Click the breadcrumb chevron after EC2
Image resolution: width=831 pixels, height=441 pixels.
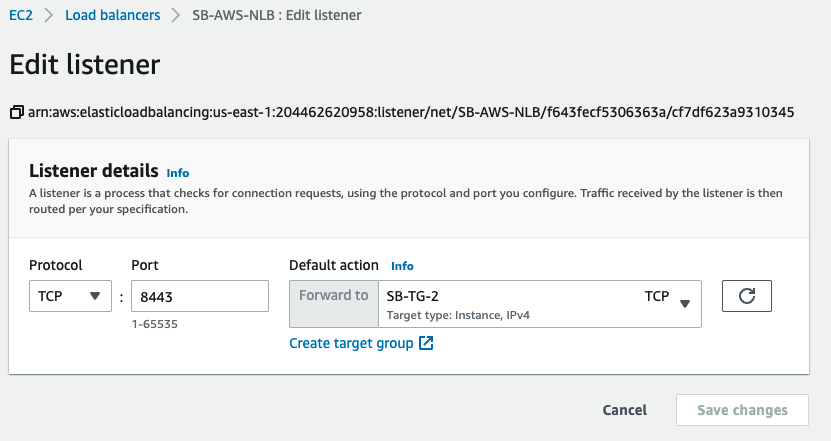point(50,16)
